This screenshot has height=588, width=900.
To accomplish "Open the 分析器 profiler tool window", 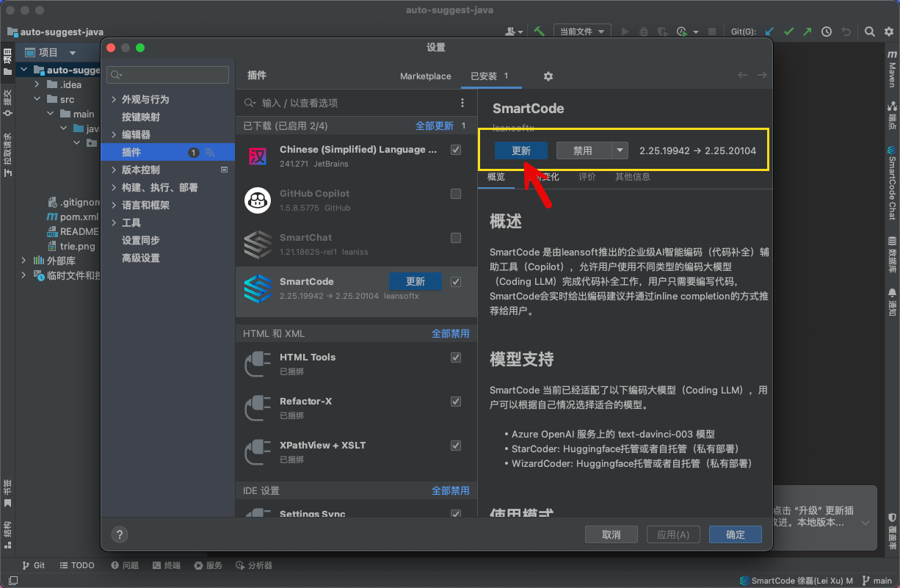I will tap(255, 565).
